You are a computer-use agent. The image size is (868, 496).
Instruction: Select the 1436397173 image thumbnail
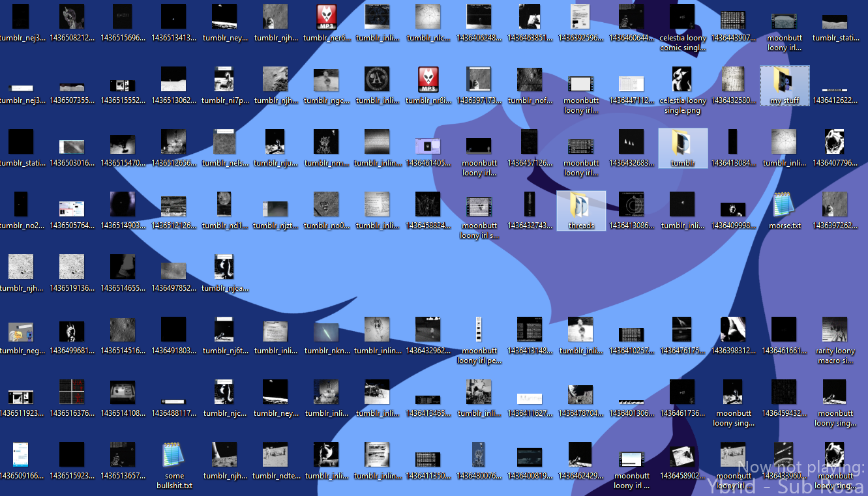479,79
